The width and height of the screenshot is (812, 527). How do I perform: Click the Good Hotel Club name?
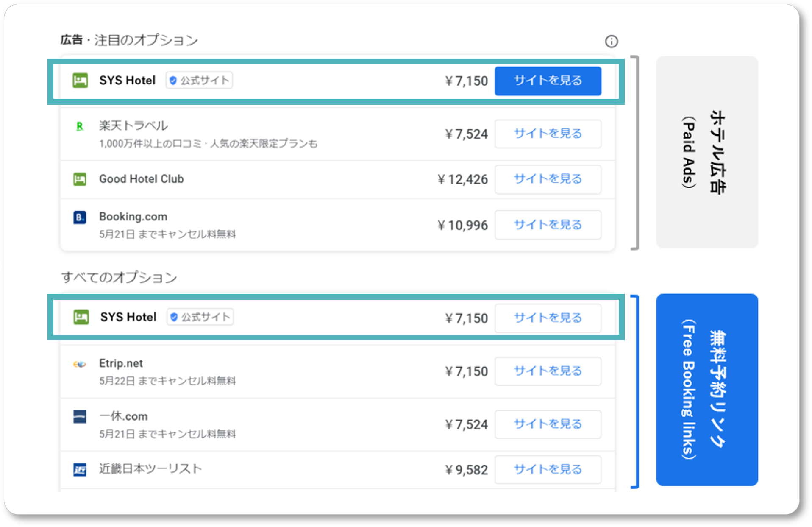(x=142, y=179)
